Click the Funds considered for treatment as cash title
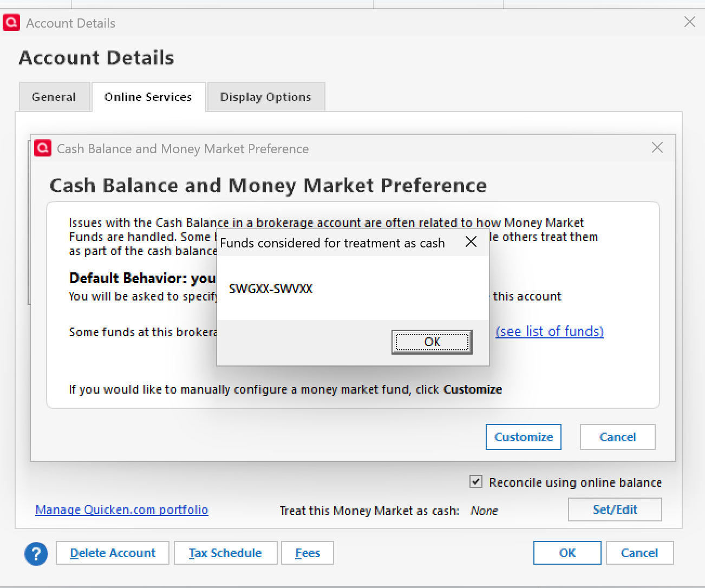This screenshot has height=588, width=705. (x=332, y=243)
